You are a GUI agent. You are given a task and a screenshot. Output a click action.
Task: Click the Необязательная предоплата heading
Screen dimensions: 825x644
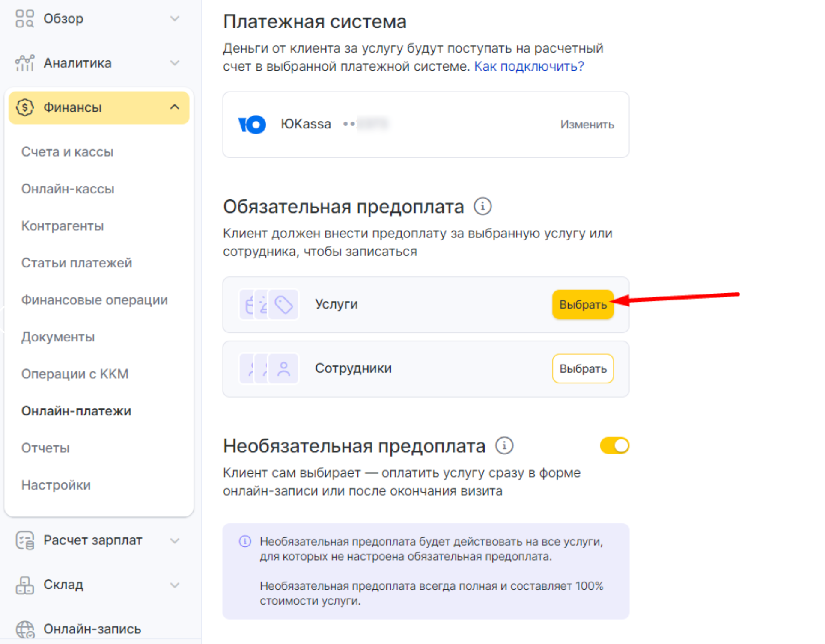click(x=354, y=446)
